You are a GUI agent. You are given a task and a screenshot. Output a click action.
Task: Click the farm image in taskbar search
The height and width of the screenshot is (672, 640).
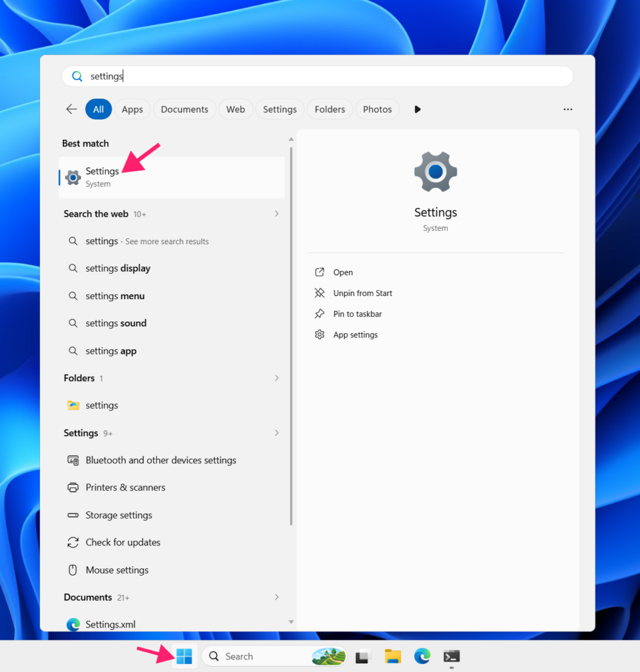point(328,656)
